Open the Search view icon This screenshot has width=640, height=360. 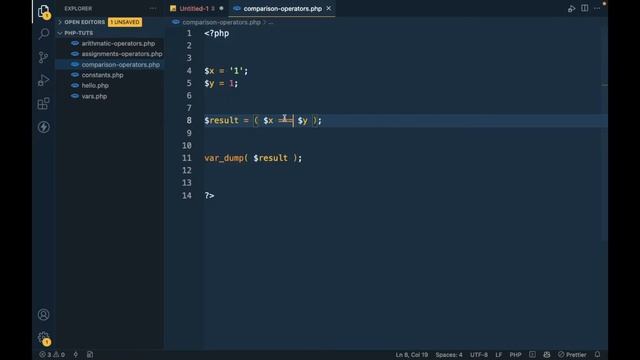tap(43, 34)
